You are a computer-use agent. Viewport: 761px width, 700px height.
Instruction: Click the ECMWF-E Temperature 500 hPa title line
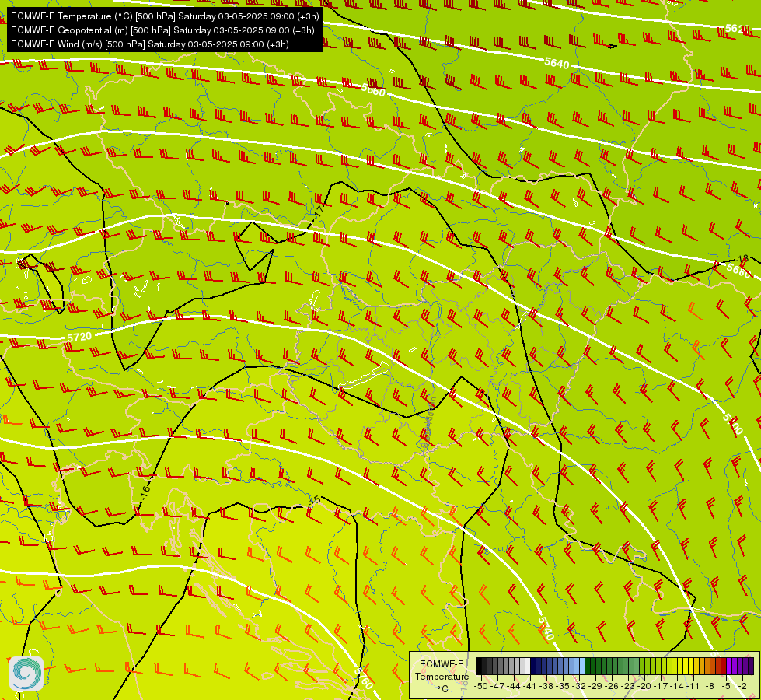point(165,16)
